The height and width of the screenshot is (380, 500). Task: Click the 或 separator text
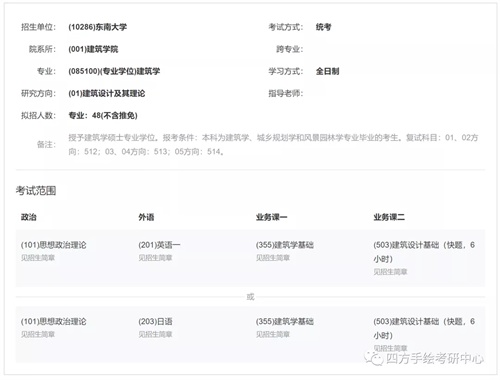tap(250, 297)
